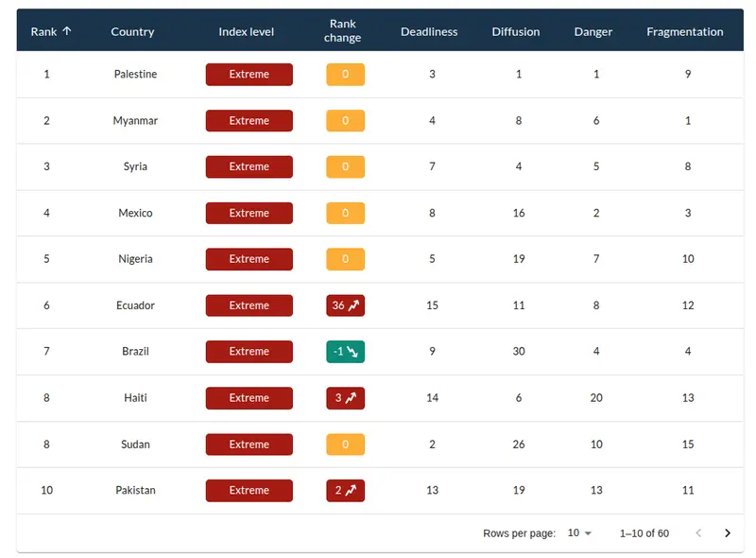Viewport: 756px width, 558px height.
Task: Sort by the Deadliness column header
Action: click(429, 31)
